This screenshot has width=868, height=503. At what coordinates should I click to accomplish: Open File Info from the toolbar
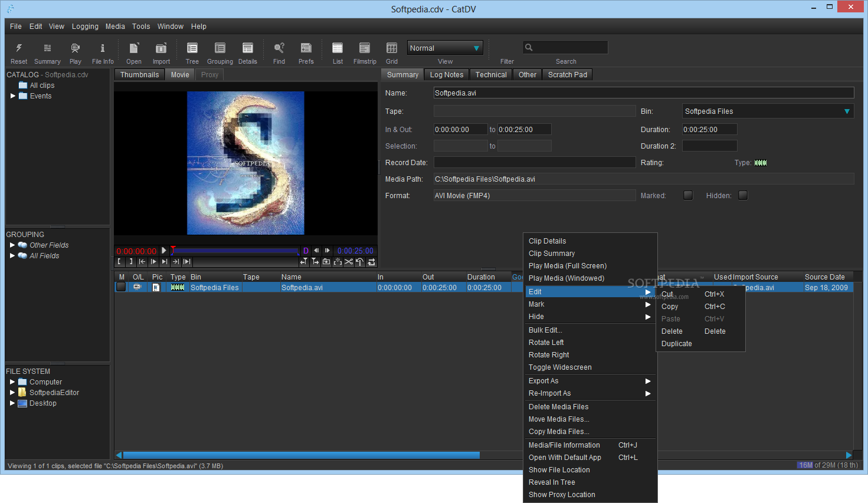[x=103, y=48]
